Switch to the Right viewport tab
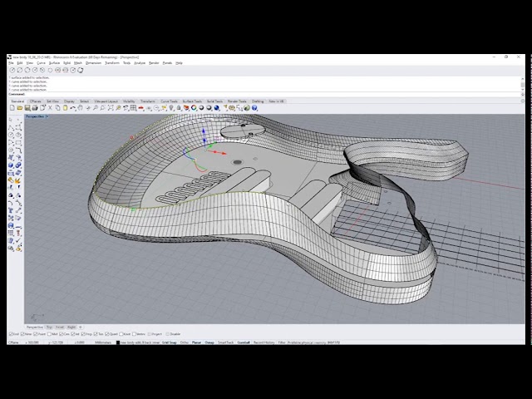Image resolution: width=532 pixels, height=399 pixels. [71, 327]
